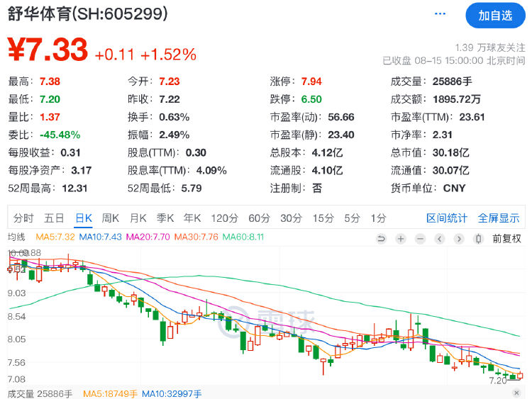Image resolution: width=532 pixels, height=399 pixels.
Task: Click the 货币单位 CNY value
Action: click(x=454, y=188)
